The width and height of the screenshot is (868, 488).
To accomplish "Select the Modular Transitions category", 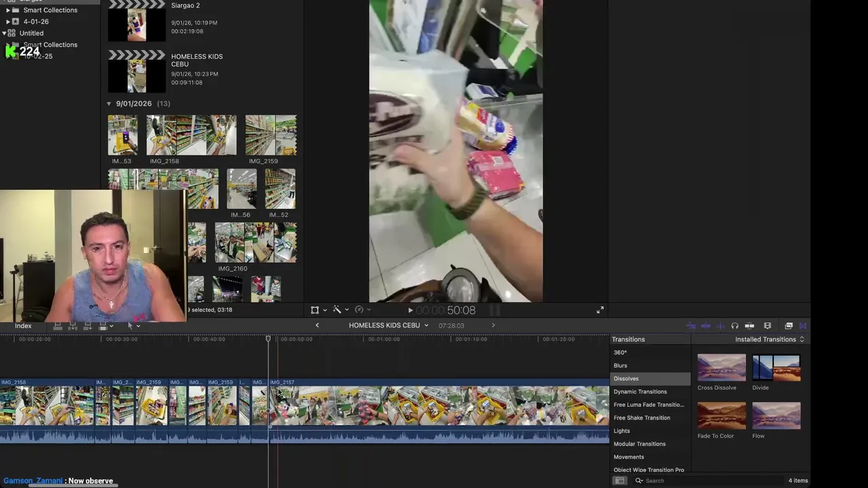I will tap(639, 444).
